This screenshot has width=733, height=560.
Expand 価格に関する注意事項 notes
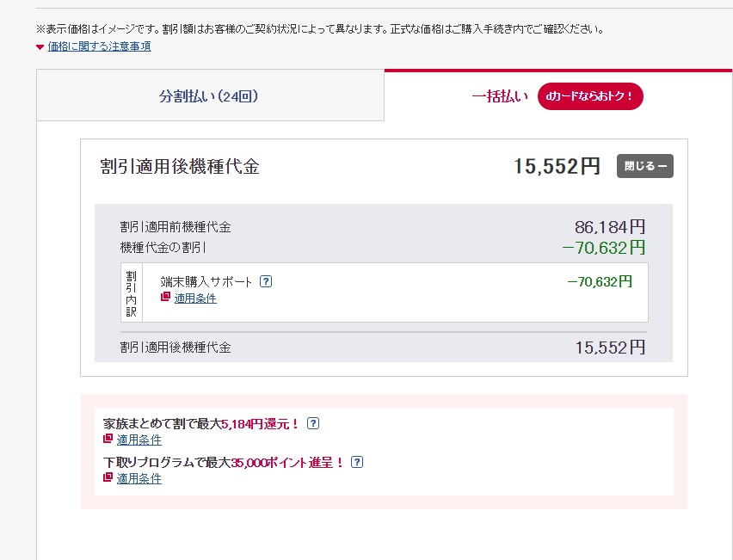(x=99, y=46)
